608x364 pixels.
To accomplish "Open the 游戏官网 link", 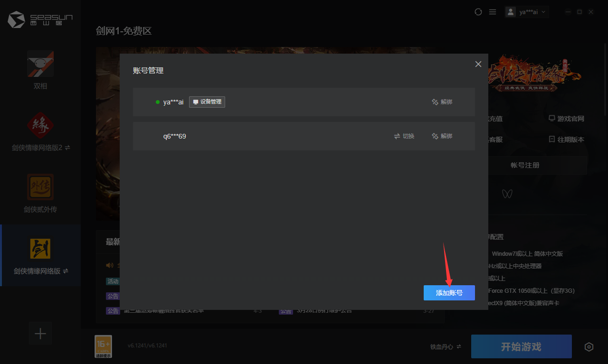I will (x=566, y=119).
